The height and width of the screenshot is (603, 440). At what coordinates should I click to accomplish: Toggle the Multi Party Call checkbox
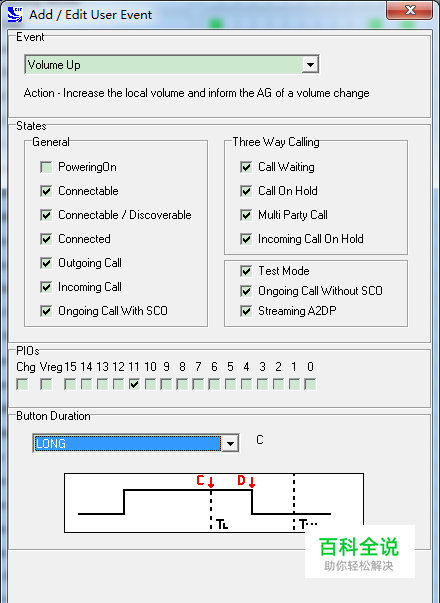[246, 215]
